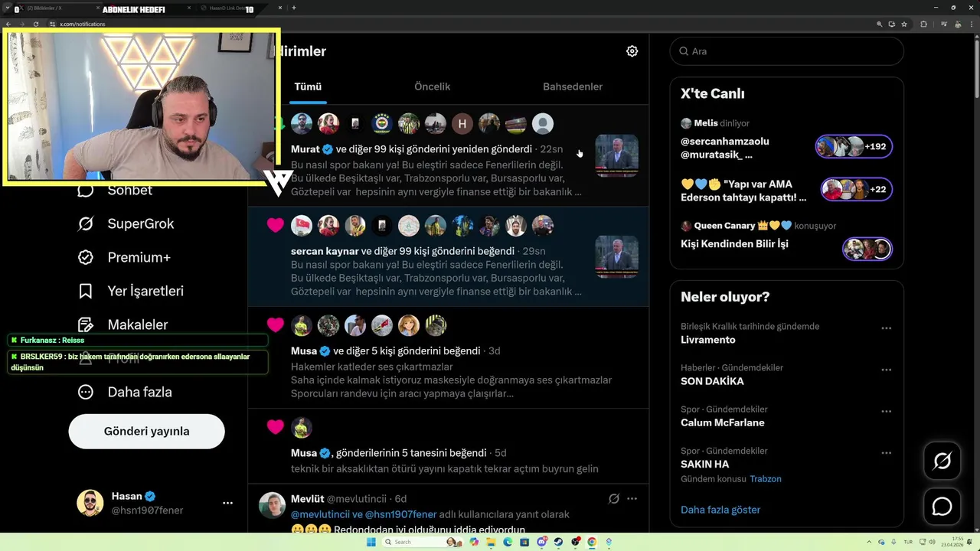Click the 'H' letter avatar in reposters
Viewport: 980px width, 551px height.
pyautogui.click(x=462, y=123)
